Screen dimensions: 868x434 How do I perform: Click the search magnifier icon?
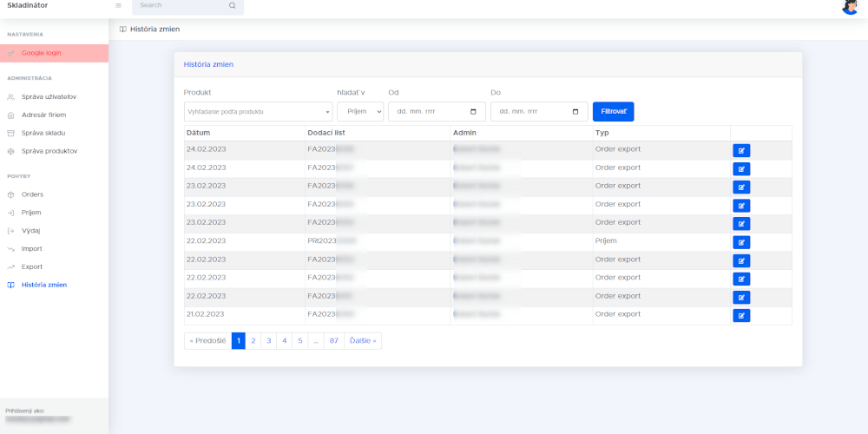click(x=232, y=5)
